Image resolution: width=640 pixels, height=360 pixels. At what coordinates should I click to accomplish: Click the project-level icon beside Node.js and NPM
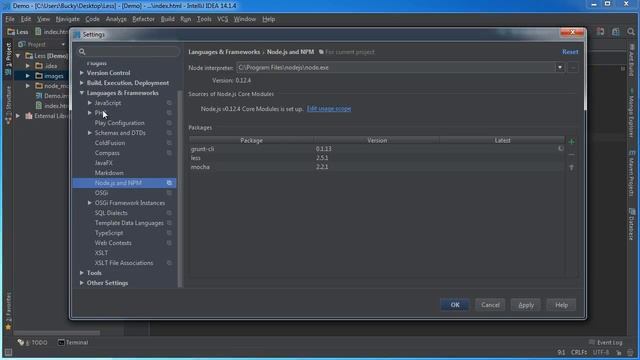pyautogui.click(x=169, y=183)
